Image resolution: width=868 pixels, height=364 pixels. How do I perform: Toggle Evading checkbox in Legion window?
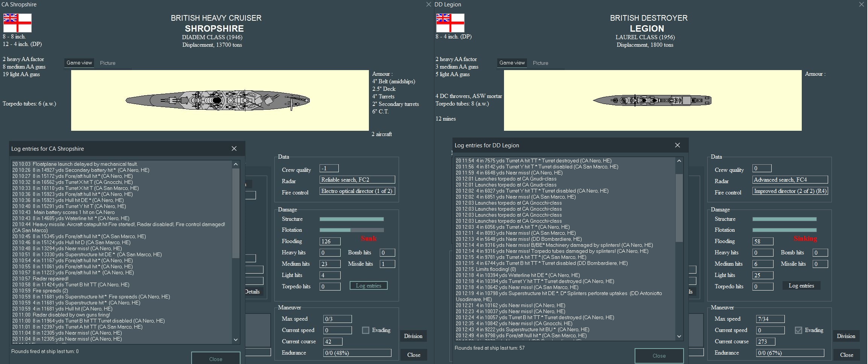(798, 330)
